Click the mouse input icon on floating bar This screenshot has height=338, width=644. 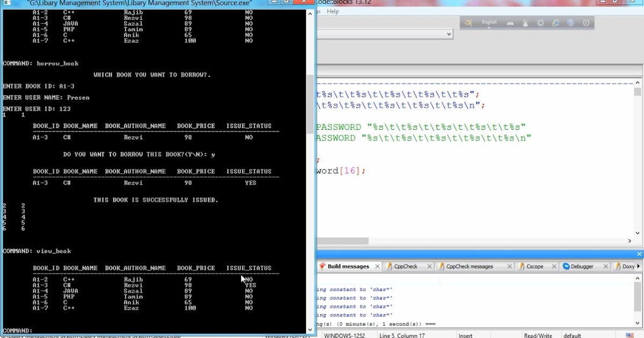[x=525, y=23]
